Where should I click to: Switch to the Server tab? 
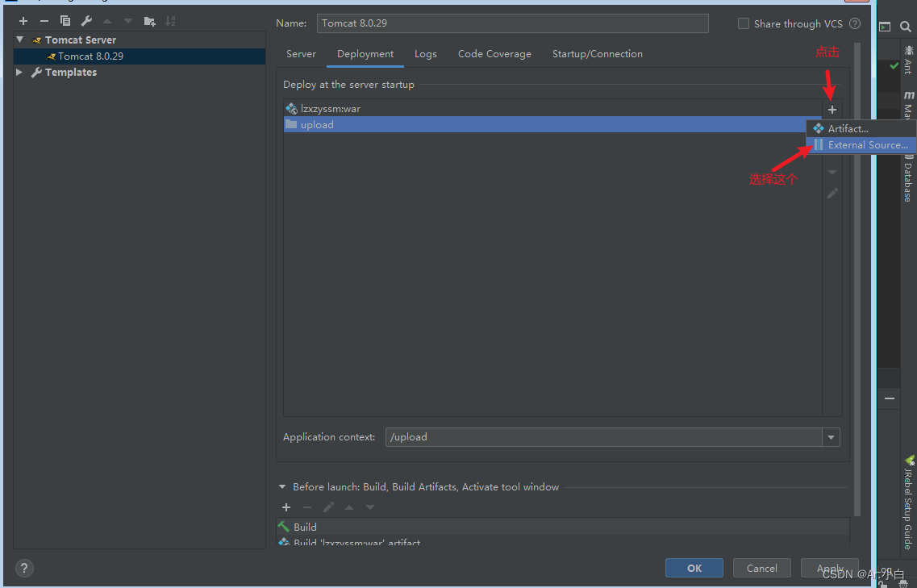301,54
